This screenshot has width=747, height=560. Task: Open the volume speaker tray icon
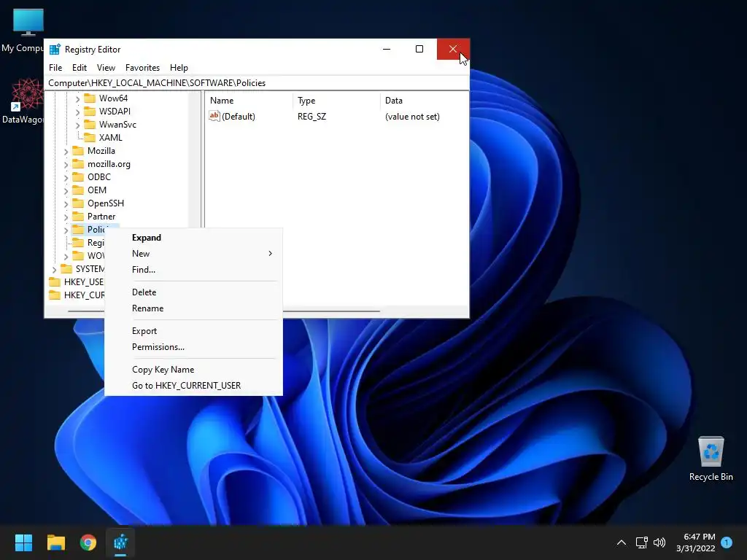(x=659, y=542)
